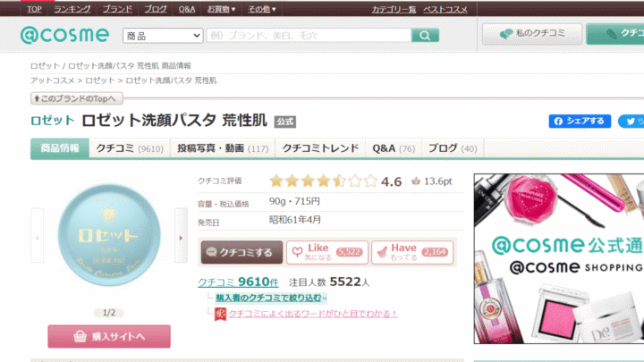Click the クチコミする button
Screen dimensions: 644x362
point(241,252)
